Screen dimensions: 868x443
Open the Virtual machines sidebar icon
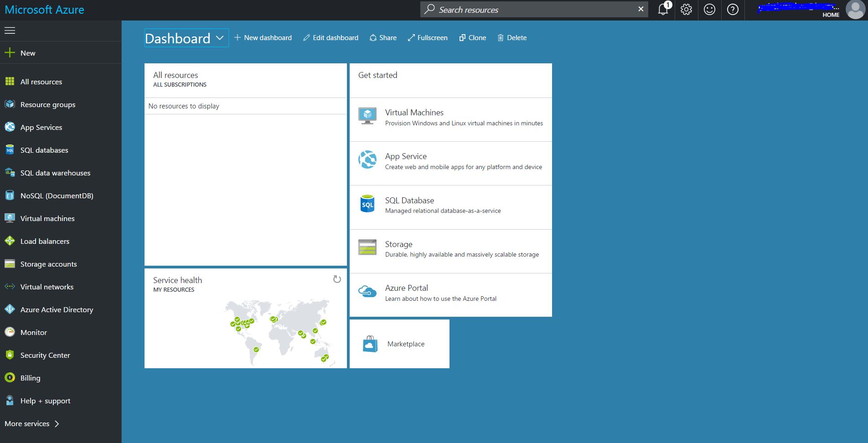tap(10, 218)
